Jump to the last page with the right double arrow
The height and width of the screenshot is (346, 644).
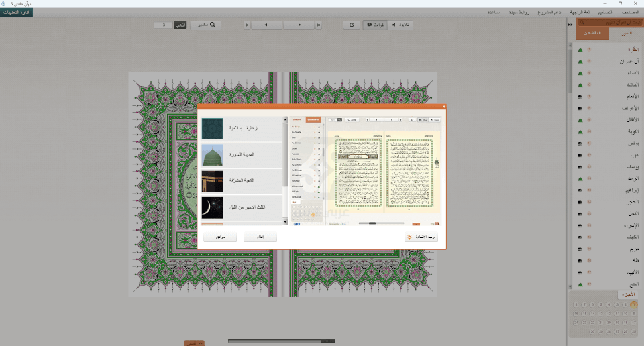(318, 25)
